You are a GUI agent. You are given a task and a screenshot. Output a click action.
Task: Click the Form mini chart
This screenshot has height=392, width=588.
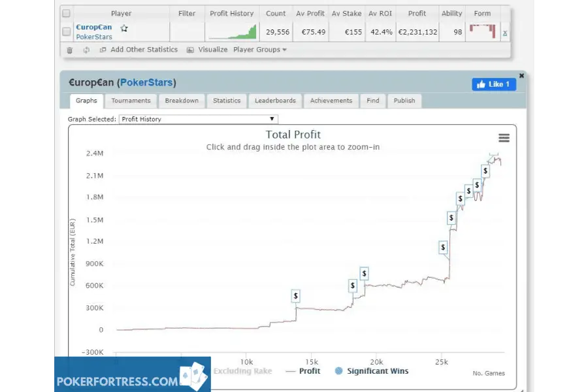coord(482,31)
